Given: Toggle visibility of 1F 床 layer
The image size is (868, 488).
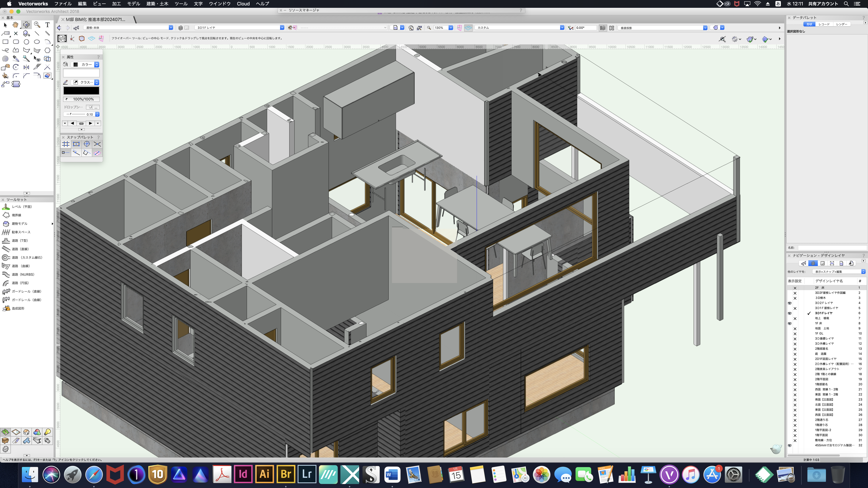Looking at the screenshot, I should 790,323.
